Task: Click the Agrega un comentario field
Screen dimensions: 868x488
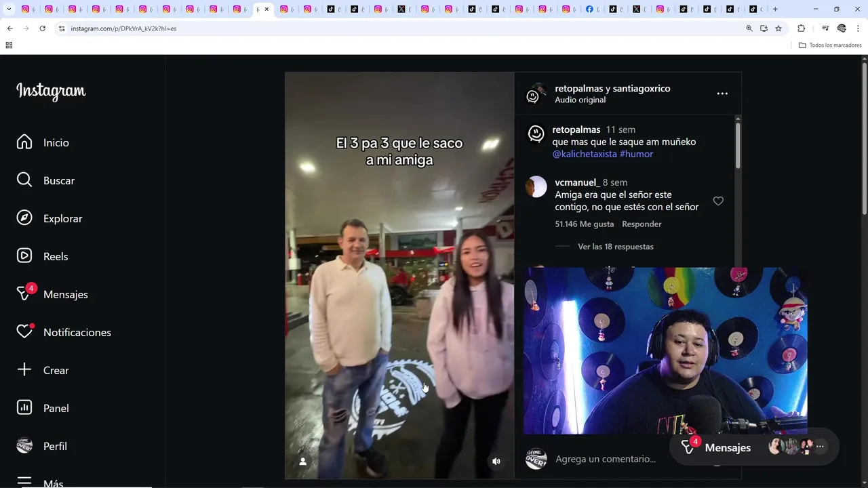Action: click(606, 459)
